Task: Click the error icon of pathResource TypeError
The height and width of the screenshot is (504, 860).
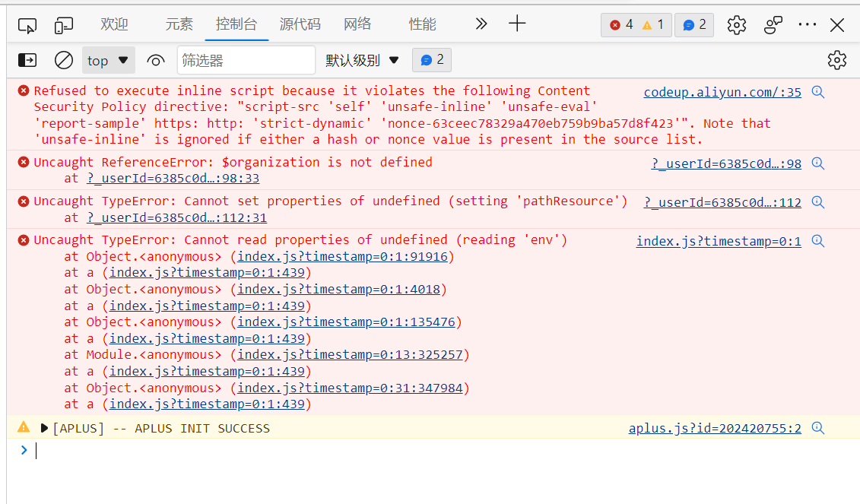Action: tap(24, 201)
